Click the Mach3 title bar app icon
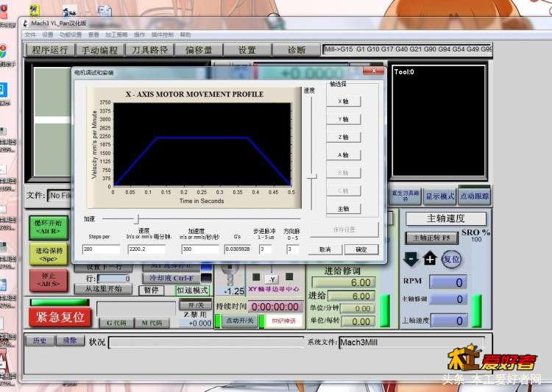Viewport: 552px width, 392px height. tap(25, 24)
